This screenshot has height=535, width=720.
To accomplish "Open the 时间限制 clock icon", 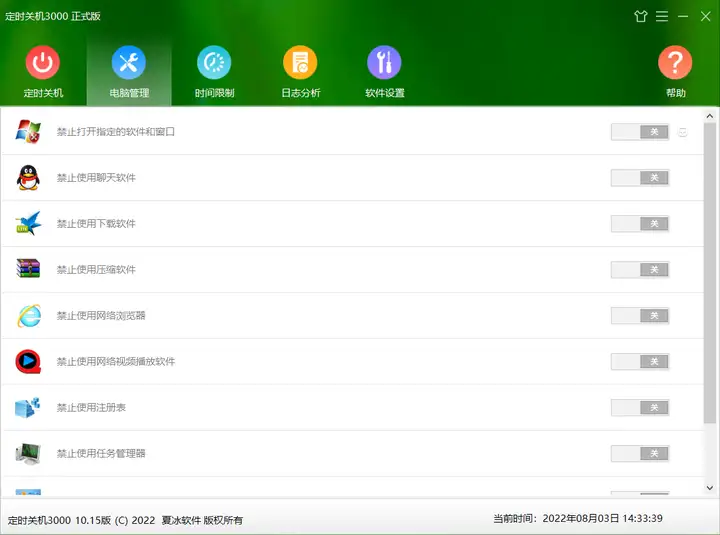I will click(214, 62).
